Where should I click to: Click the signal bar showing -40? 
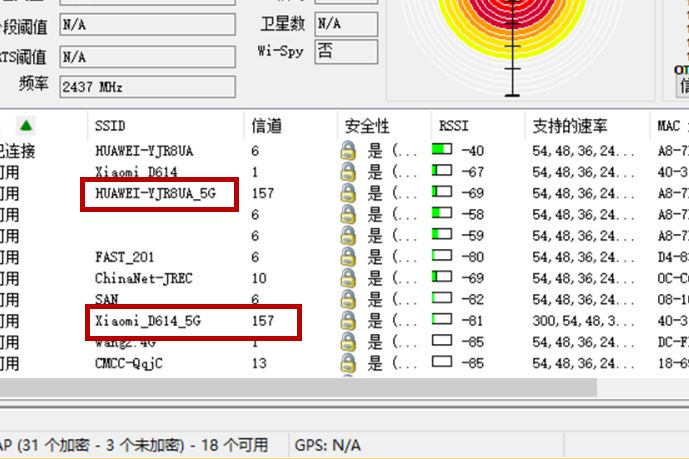point(442,149)
